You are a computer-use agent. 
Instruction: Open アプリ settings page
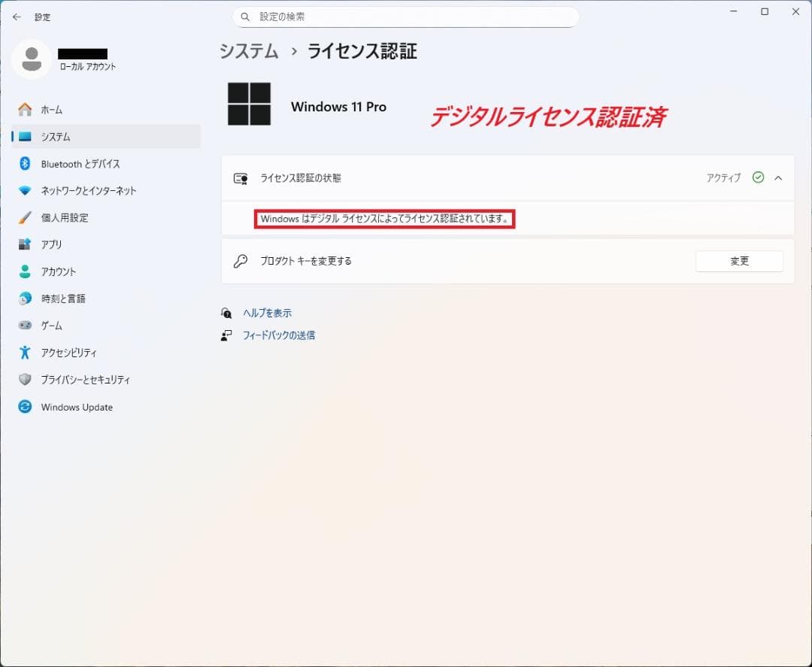click(106, 244)
